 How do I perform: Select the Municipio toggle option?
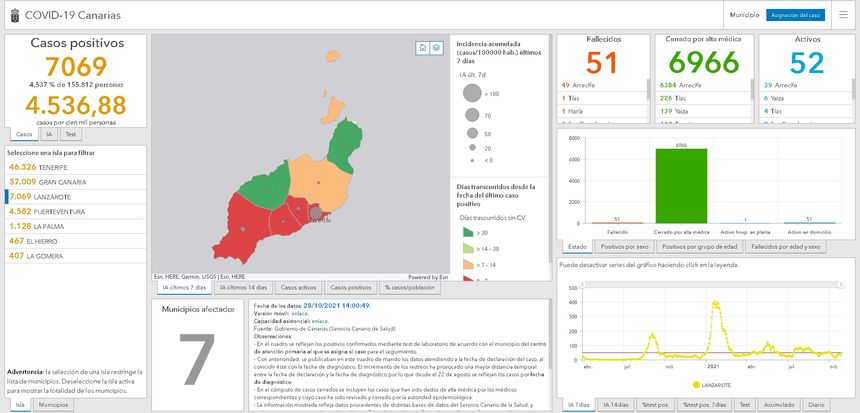pyautogui.click(x=744, y=16)
